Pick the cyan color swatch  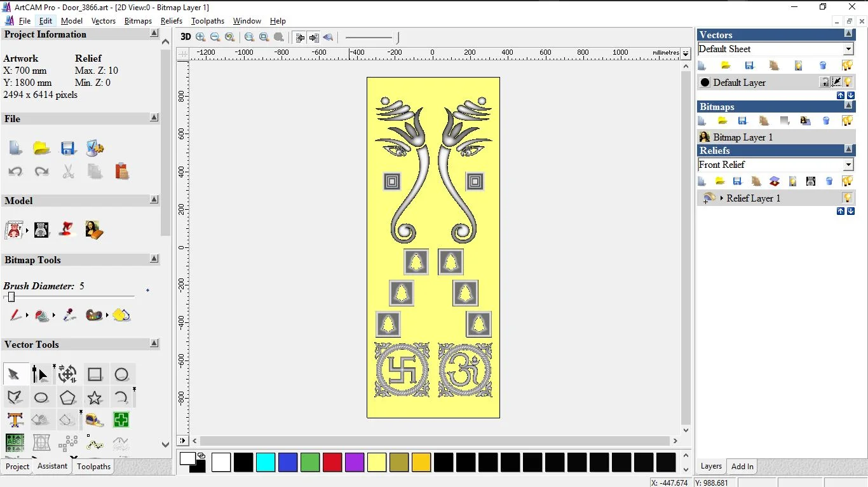[x=266, y=462]
